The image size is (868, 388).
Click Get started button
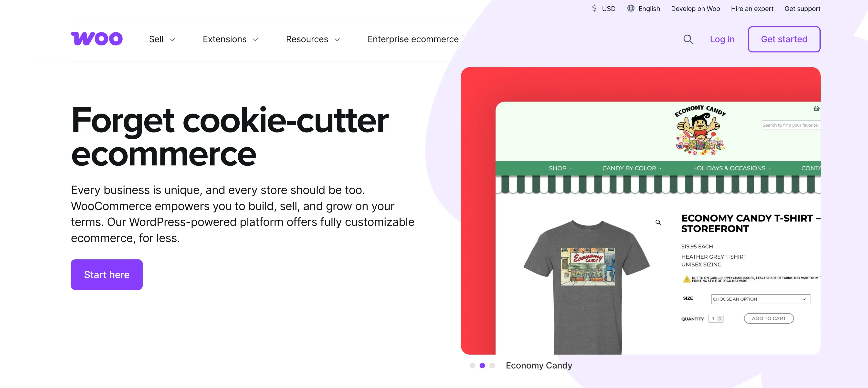click(784, 39)
